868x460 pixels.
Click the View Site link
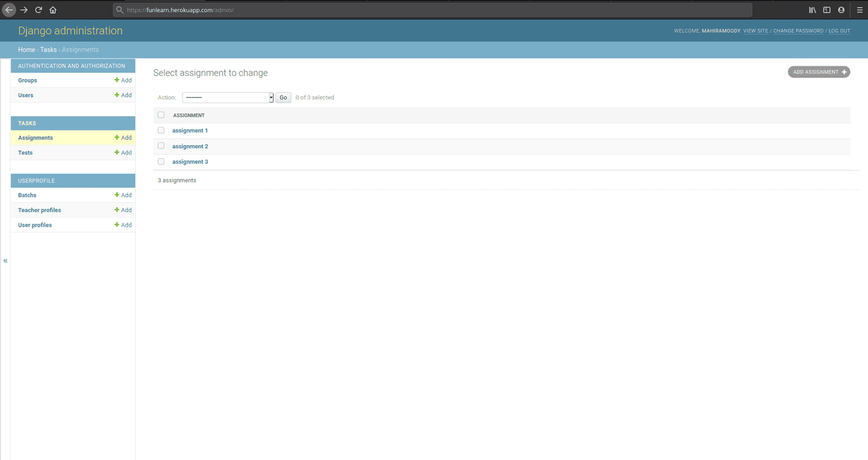tap(756, 31)
